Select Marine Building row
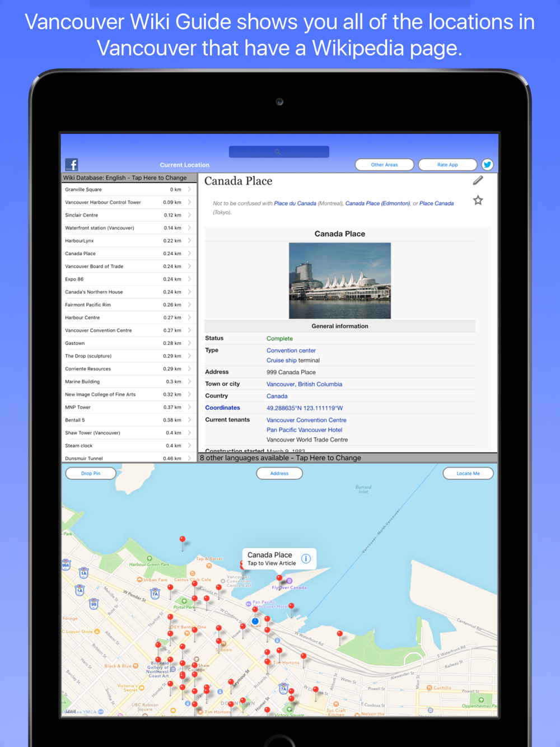 coord(129,382)
